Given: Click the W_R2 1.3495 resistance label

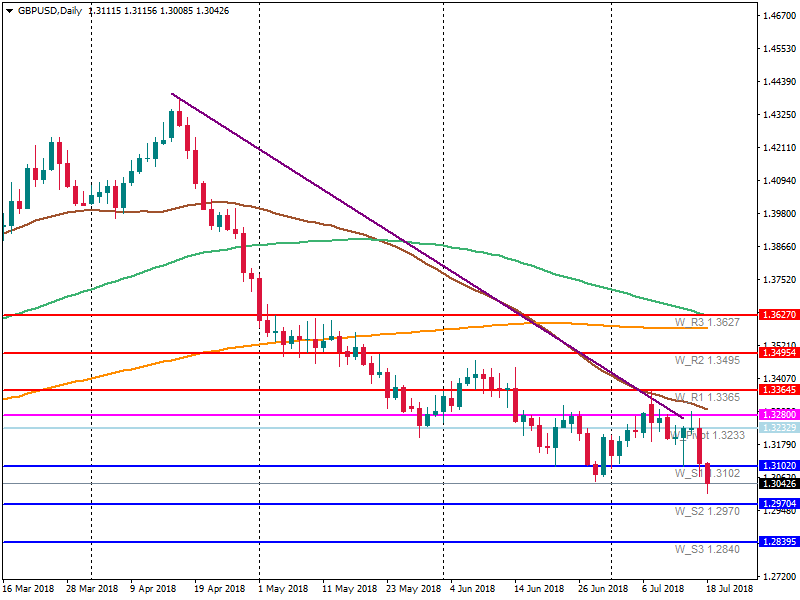Looking at the screenshot, I should pos(706,360).
